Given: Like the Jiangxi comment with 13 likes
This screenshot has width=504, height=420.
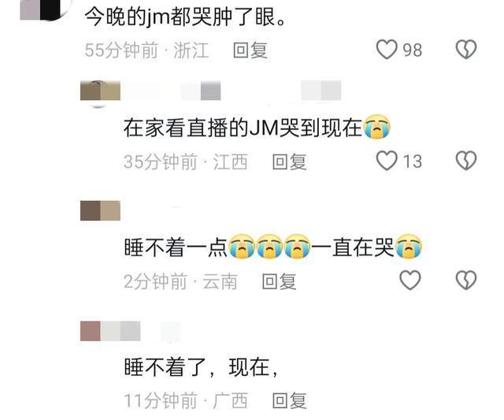Looking at the screenshot, I should click(387, 161).
